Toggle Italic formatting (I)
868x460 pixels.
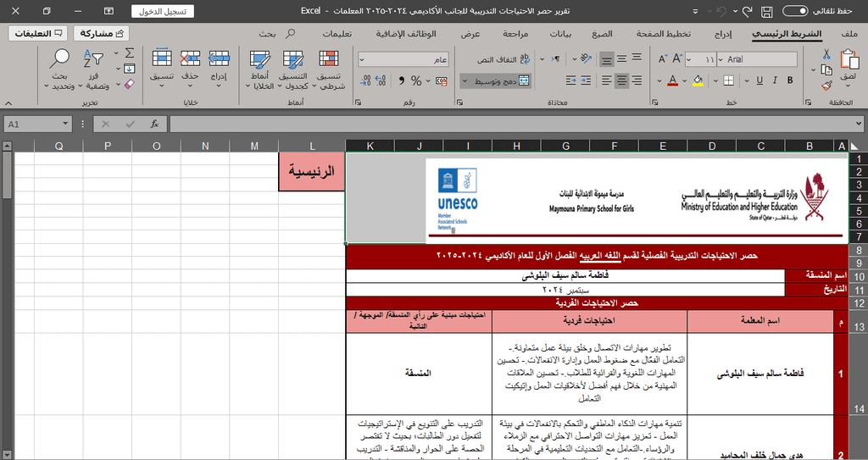click(x=775, y=80)
